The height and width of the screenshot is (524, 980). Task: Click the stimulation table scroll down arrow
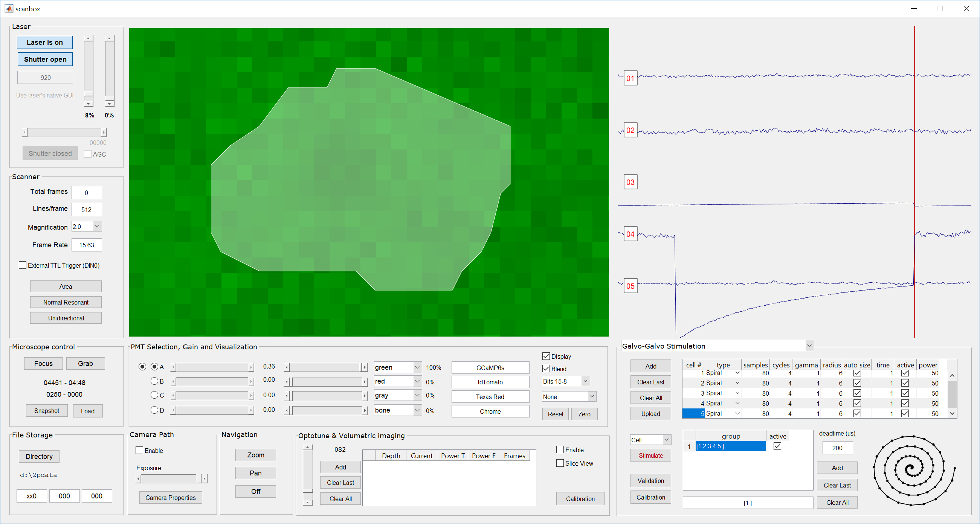[x=952, y=413]
